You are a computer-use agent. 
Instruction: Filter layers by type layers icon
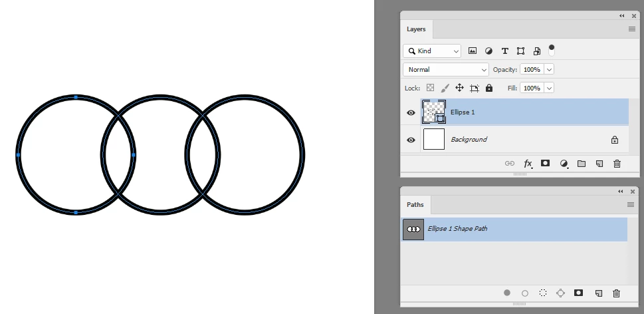tap(505, 51)
